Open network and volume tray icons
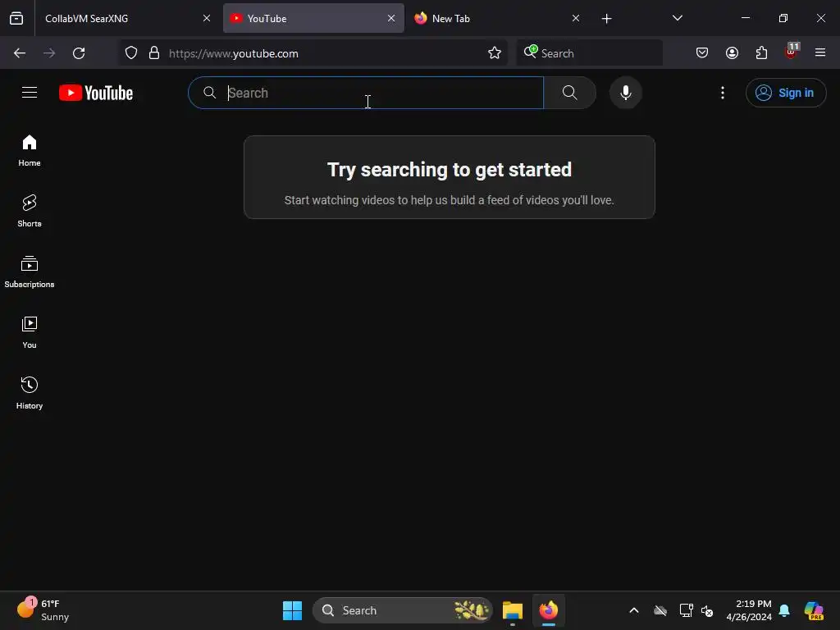The width and height of the screenshot is (840, 630). pyautogui.click(x=696, y=610)
